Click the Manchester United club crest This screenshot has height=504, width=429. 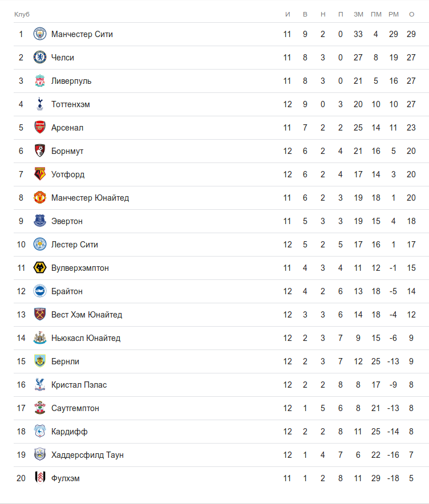(x=40, y=198)
